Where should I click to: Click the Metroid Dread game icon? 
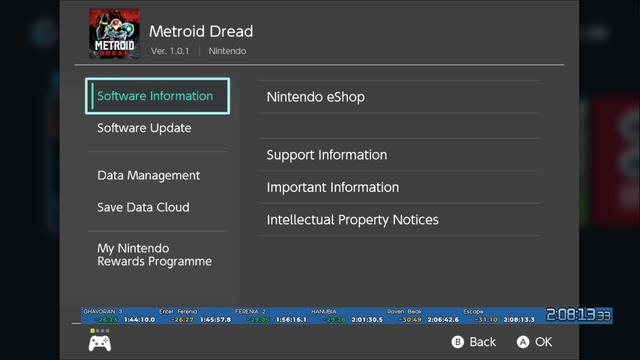coord(115,33)
